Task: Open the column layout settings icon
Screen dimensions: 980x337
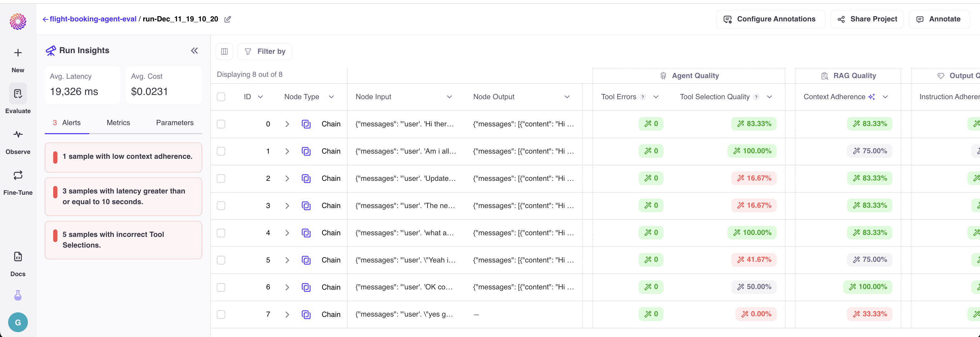Action: (224, 52)
